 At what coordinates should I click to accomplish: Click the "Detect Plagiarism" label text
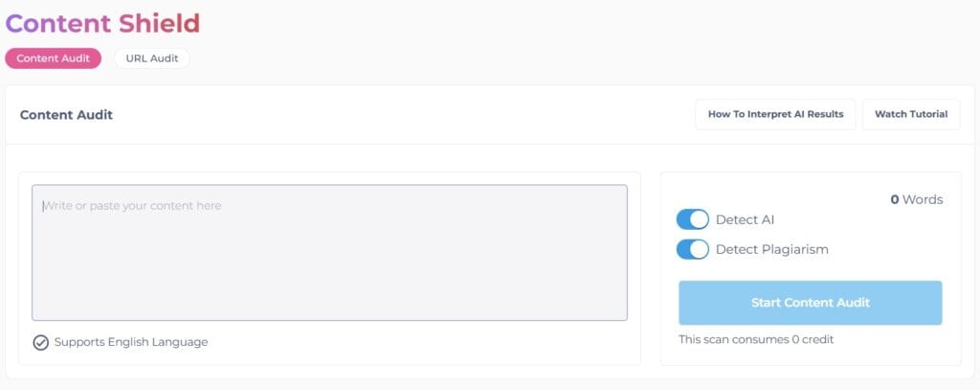coord(771,249)
